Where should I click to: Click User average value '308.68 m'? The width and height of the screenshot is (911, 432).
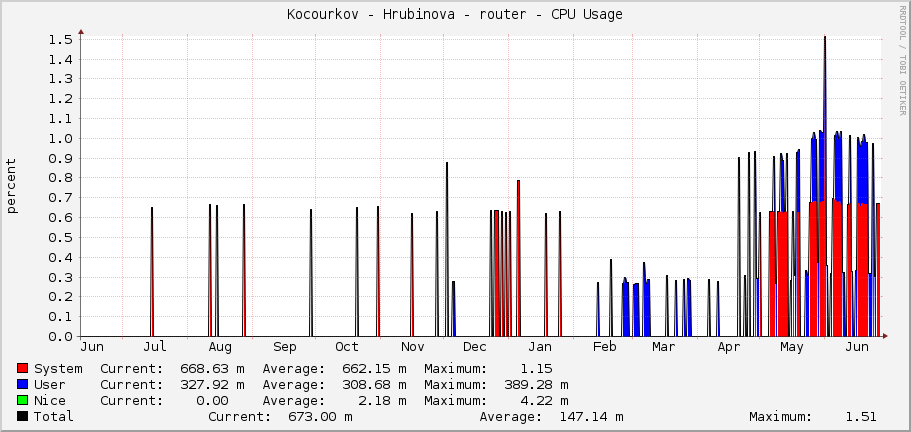(x=374, y=384)
